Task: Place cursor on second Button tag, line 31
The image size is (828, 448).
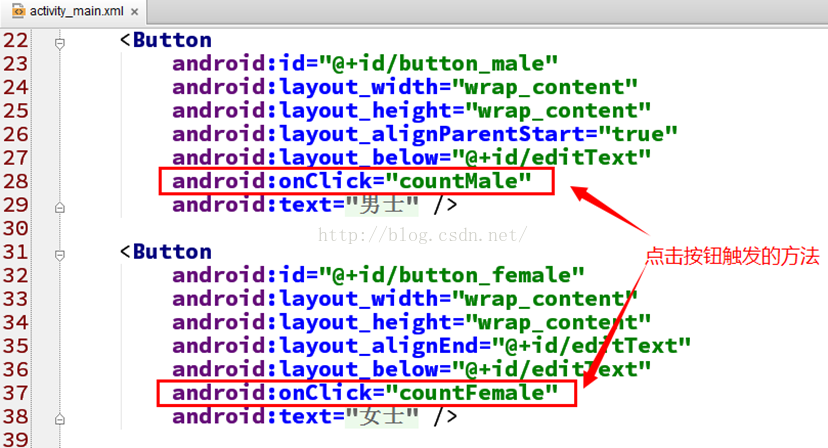Action: [x=166, y=252]
